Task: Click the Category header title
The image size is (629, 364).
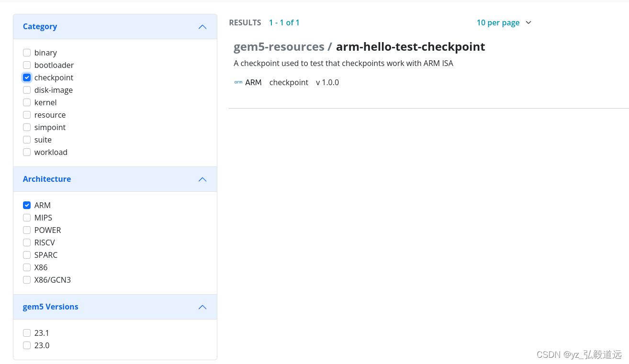Action: [40, 26]
